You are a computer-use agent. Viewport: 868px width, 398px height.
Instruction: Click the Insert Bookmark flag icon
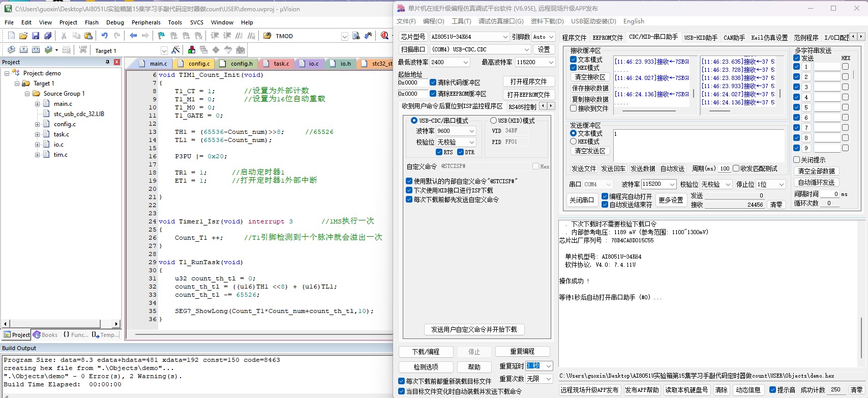(x=161, y=36)
